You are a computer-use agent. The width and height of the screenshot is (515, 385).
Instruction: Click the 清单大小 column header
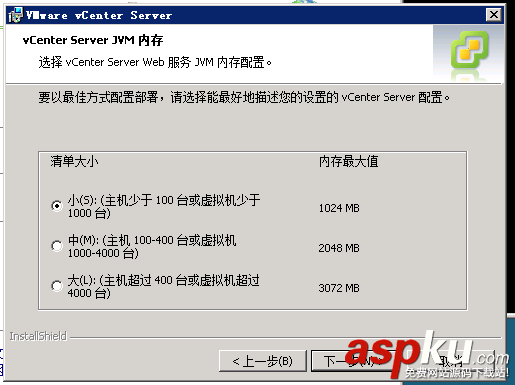(74, 162)
